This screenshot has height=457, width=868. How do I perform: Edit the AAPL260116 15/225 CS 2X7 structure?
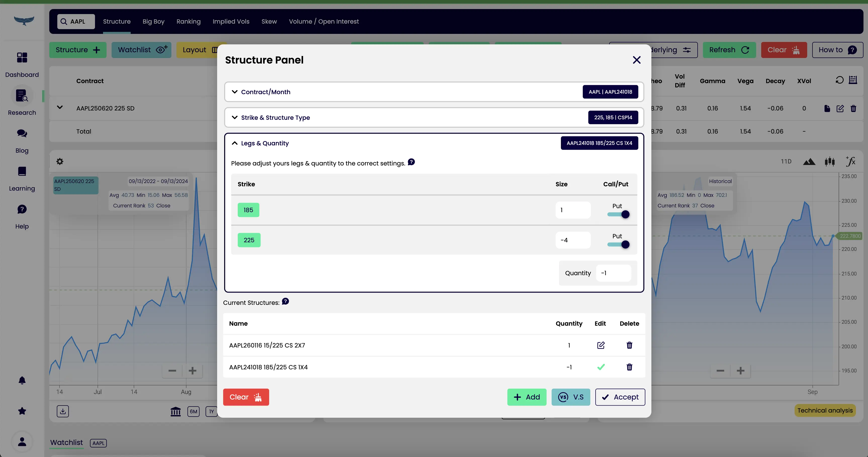point(600,345)
